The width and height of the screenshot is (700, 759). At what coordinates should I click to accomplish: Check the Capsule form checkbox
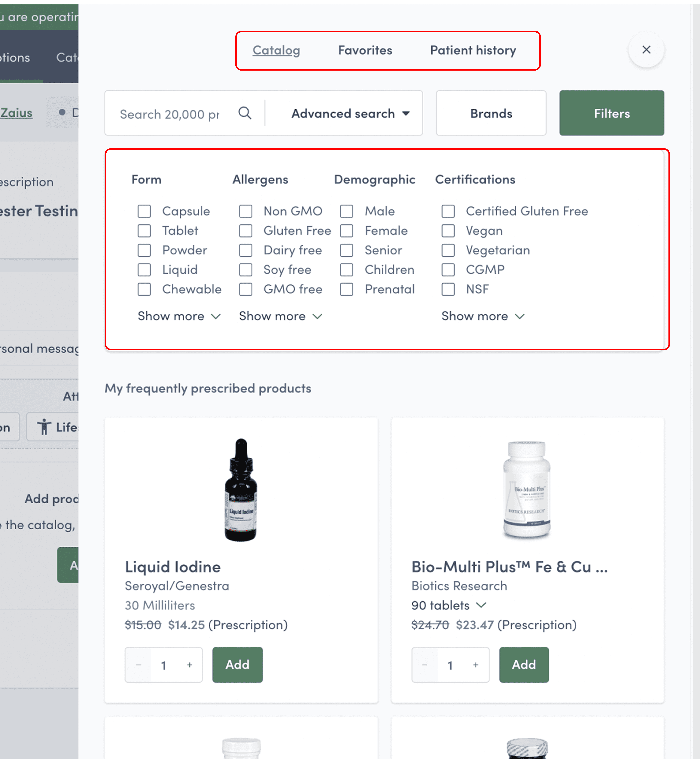tap(144, 211)
